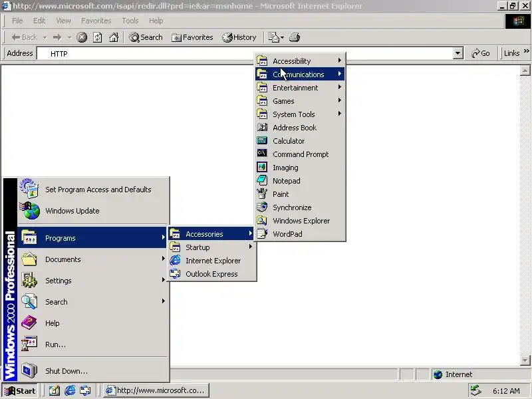The width and height of the screenshot is (532, 399).
Task: Open the Tools menu
Action: (130, 21)
